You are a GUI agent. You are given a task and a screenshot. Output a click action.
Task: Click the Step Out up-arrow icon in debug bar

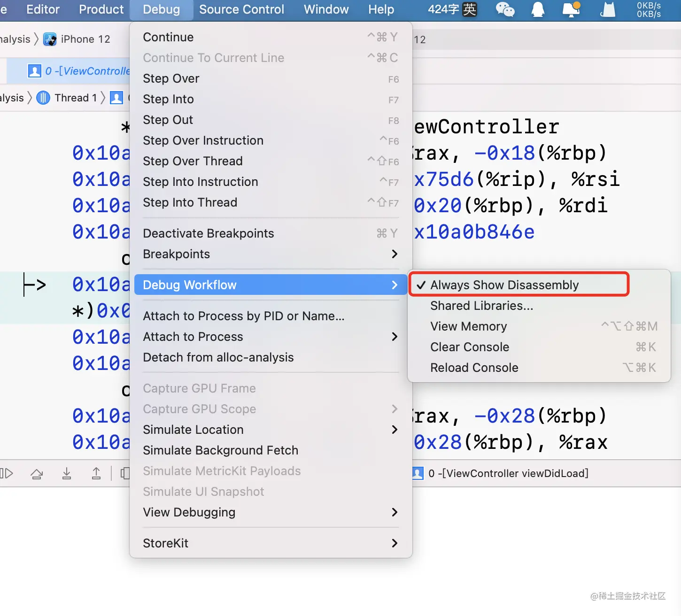(96, 473)
